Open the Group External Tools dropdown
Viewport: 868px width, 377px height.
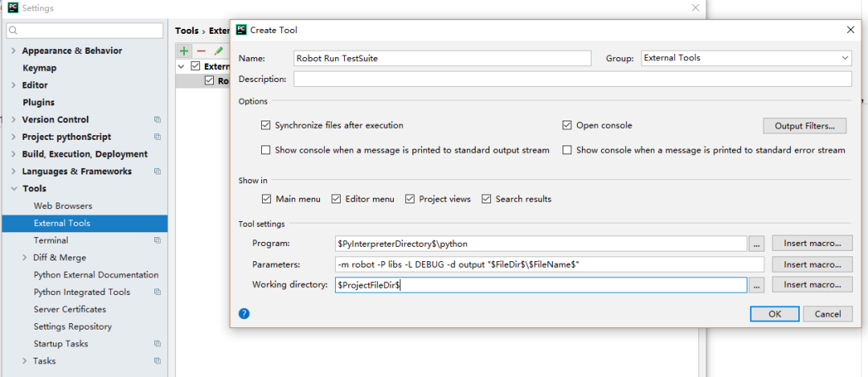click(x=746, y=58)
